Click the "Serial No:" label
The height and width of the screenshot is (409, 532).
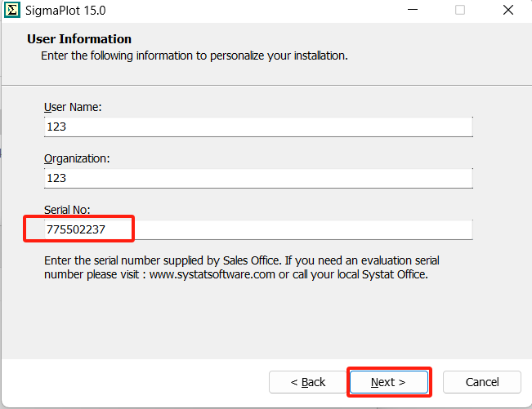tap(69, 209)
